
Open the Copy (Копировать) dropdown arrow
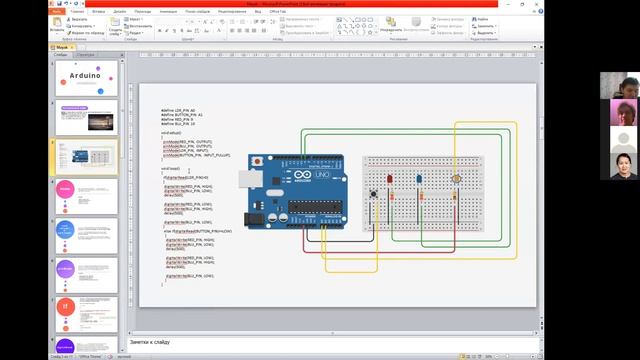(x=94, y=26)
